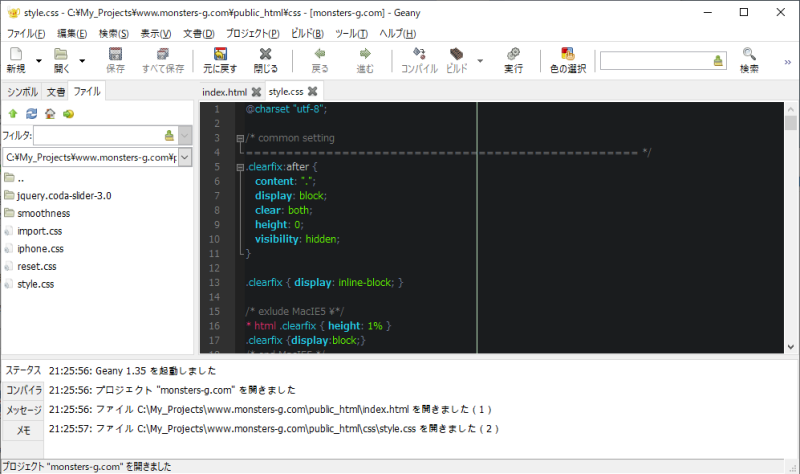The width and height of the screenshot is (800, 474).
Task: Switch to the ステータス message tab
Action: tap(23, 370)
